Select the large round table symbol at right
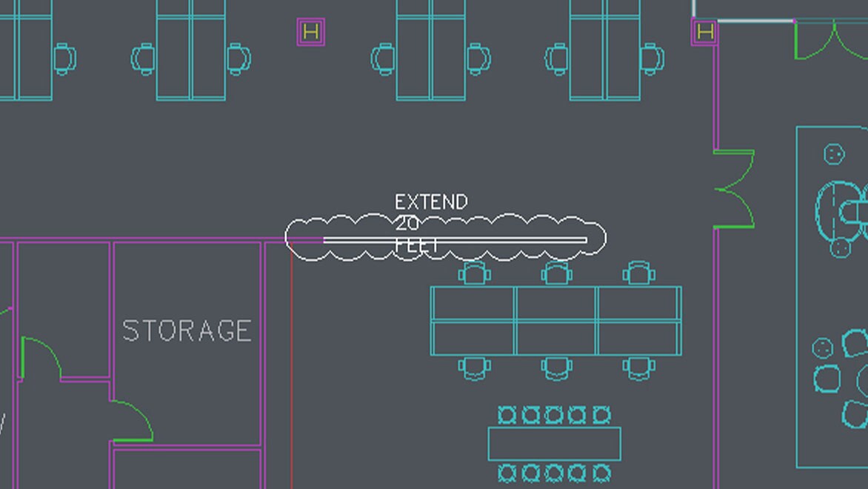Viewport: 868px width, 489px height. pos(841,207)
